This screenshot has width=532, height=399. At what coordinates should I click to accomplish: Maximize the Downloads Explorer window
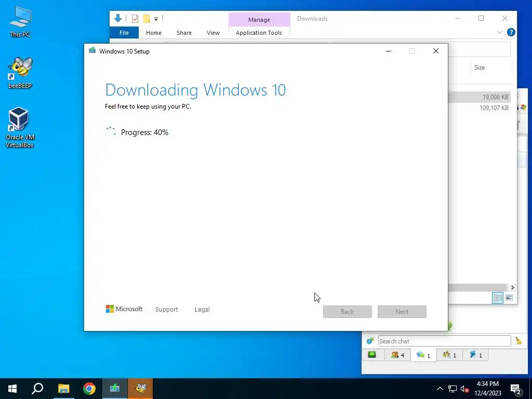click(x=481, y=18)
